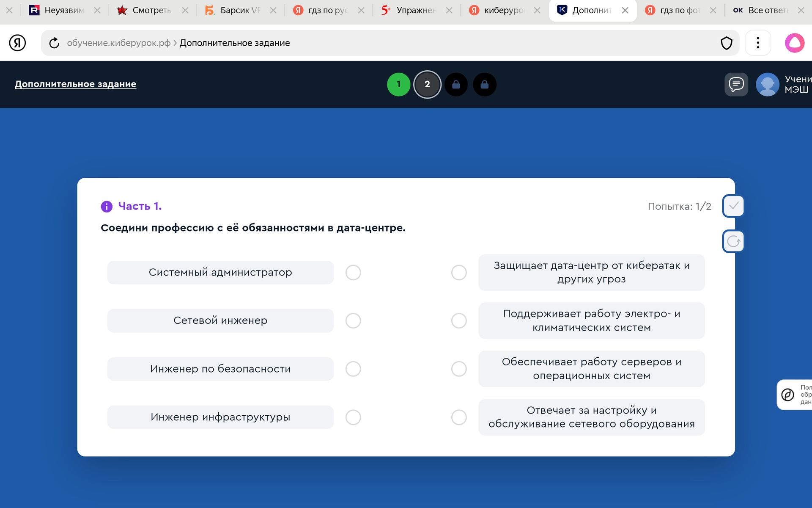Click the purple info icon near Часть 1
The width and height of the screenshot is (812, 508).
point(107,206)
